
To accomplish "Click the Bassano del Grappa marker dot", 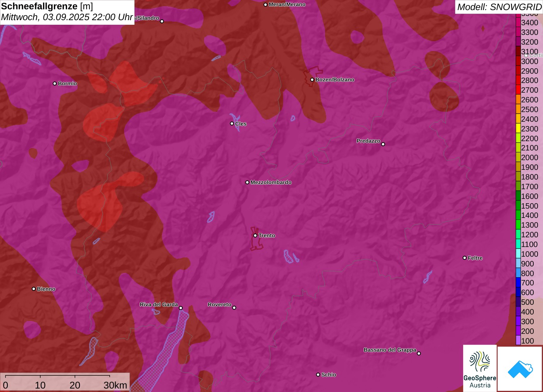I will coord(419,353).
